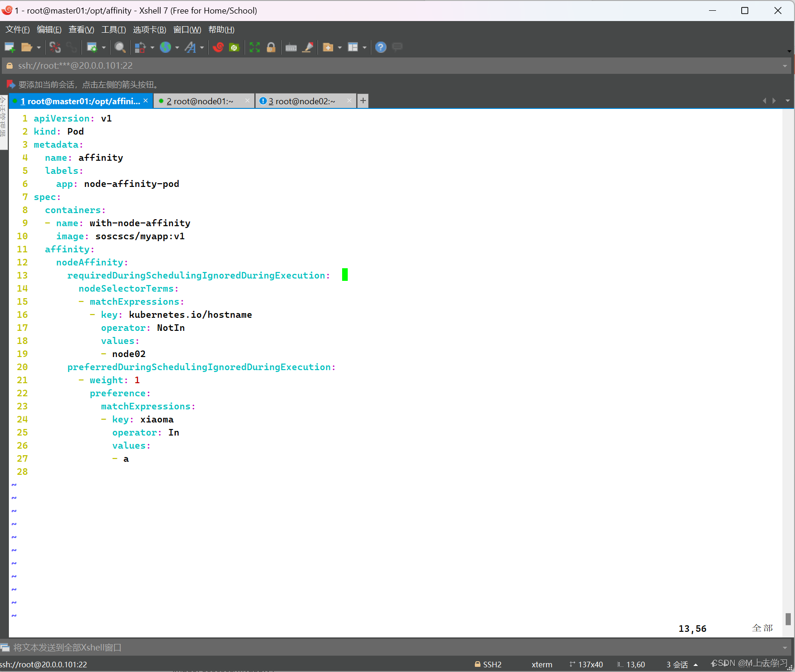
Task: Expand the globe encoding dropdown arrow
Action: pyautogui.click(x=177, y=47)
